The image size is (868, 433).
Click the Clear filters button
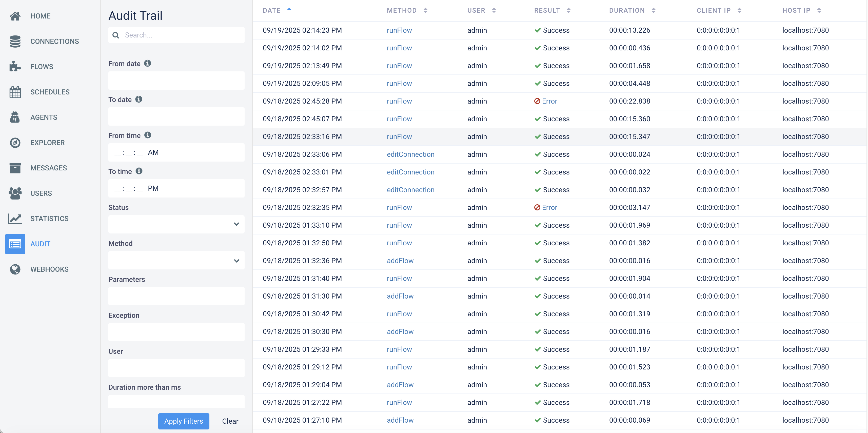coord(230,421)
